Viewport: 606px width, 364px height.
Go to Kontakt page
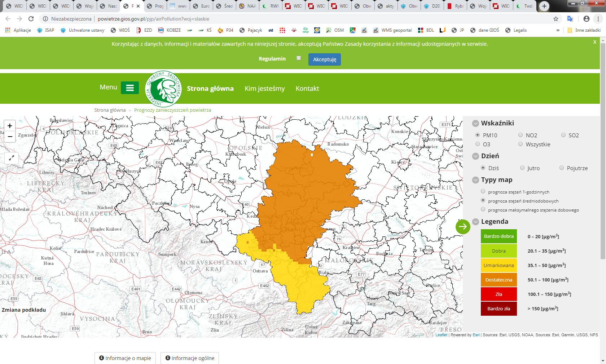[307, 89]
